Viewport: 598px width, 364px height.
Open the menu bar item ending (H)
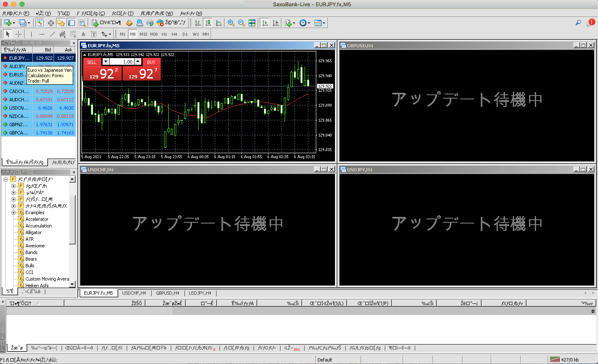coord(191,13)
